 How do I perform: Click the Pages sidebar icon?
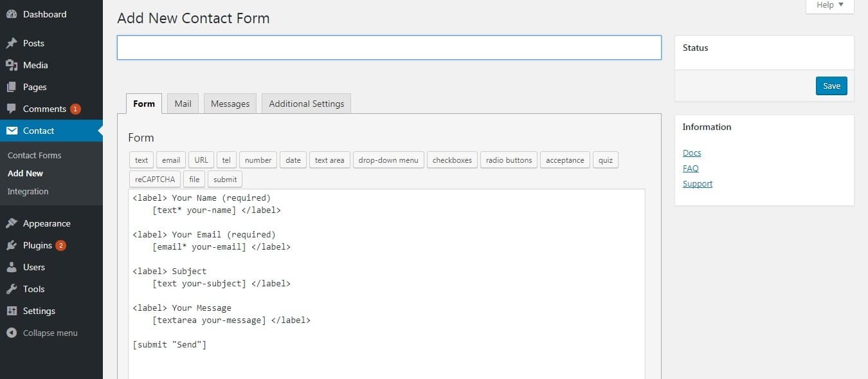tap(12, 86)
